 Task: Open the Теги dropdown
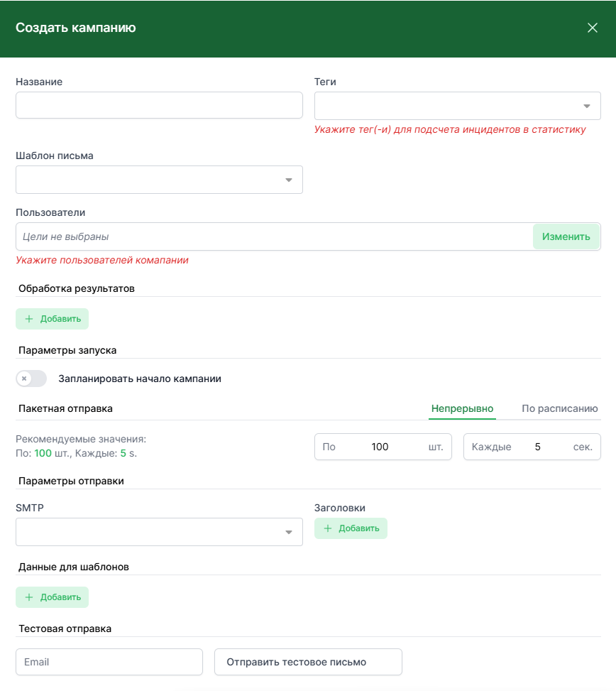click(457, 106)
